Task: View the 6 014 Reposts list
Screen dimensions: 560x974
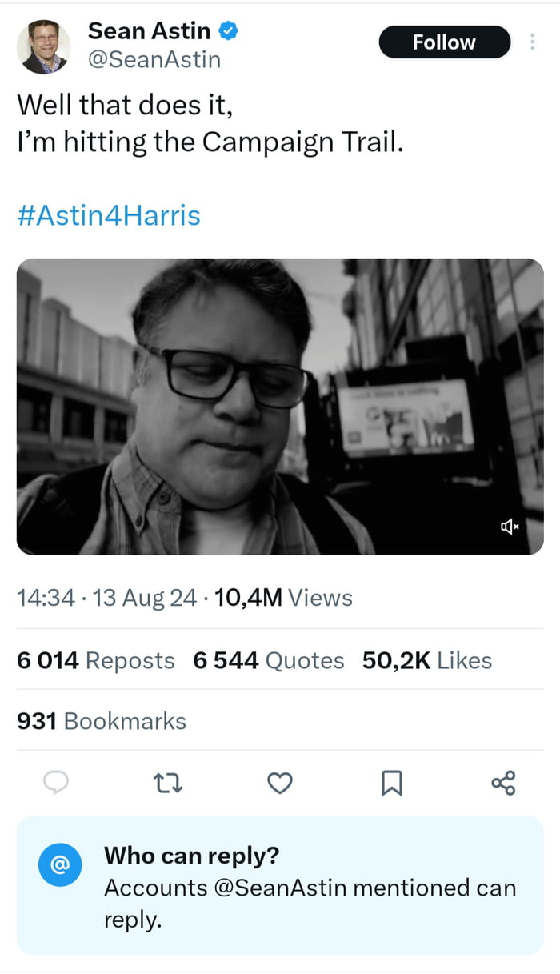Action: [x=95, y=660]
